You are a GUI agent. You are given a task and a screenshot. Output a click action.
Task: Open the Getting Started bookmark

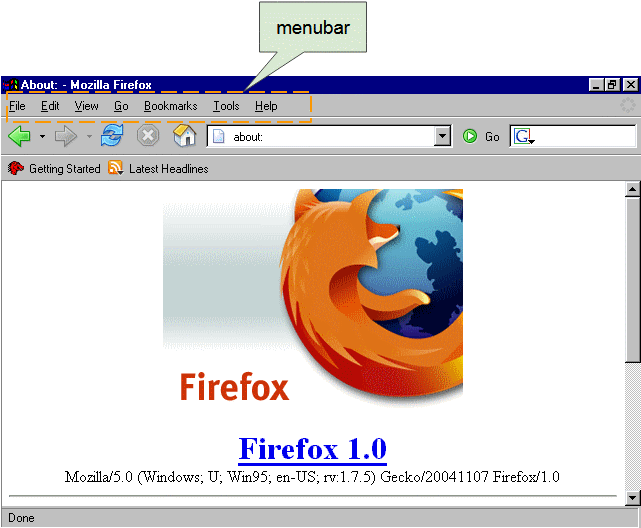tap(54, 168)
